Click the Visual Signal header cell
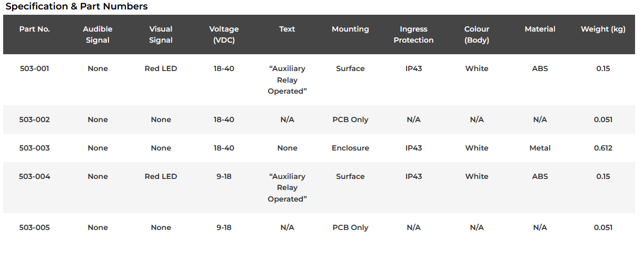The height and width of the screenshot is (260, 644). [161, 35]
